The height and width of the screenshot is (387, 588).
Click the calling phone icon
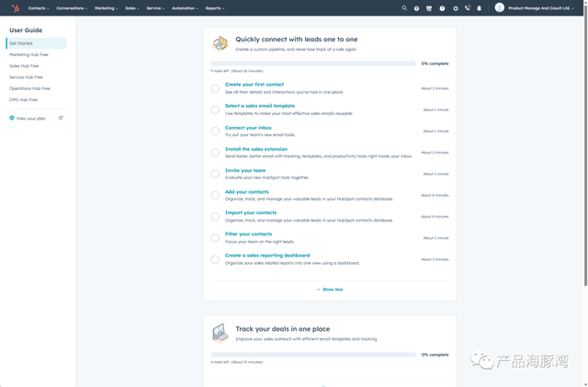point(468,8)
